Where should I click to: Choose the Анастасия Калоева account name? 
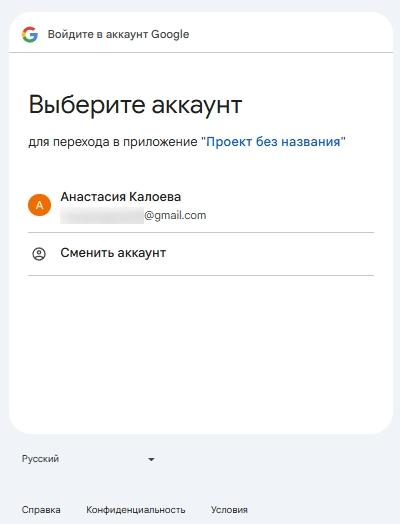pos(121,196)
